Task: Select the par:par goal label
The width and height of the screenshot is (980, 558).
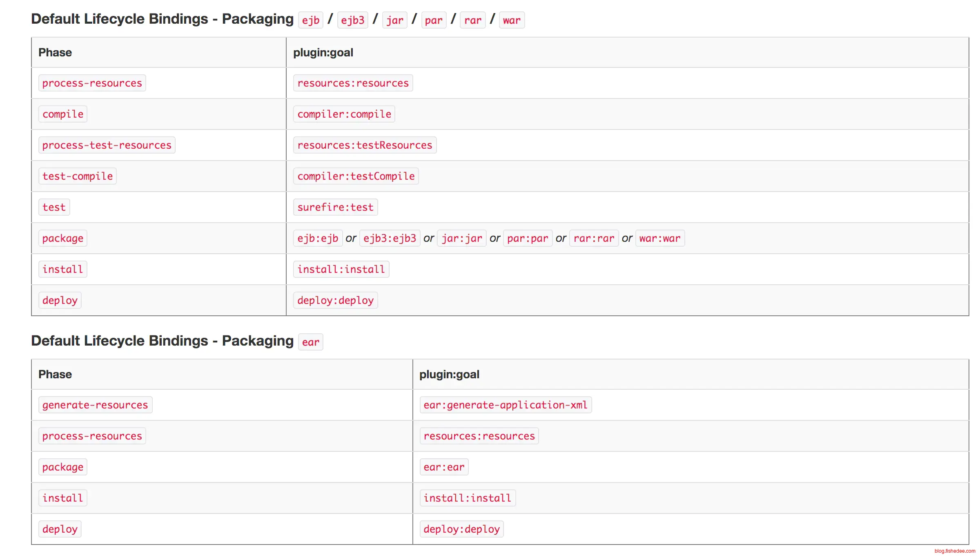Action: tap(528, 239)
